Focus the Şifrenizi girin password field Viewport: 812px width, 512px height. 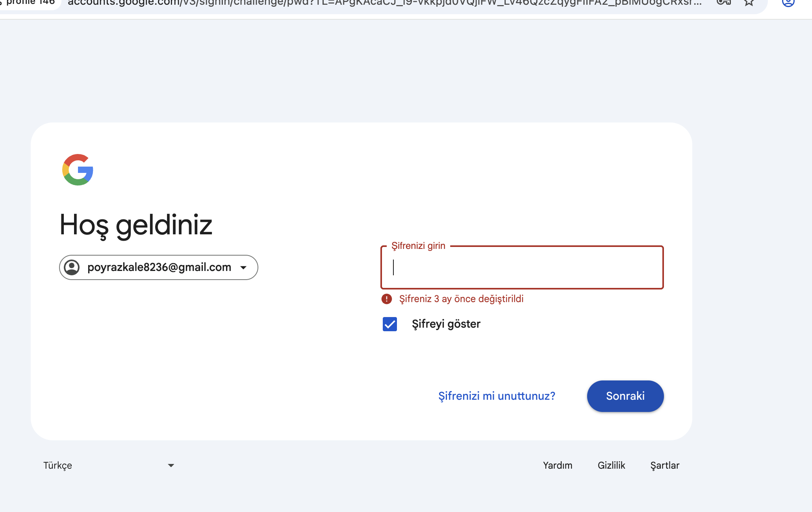tap(522, 267)
